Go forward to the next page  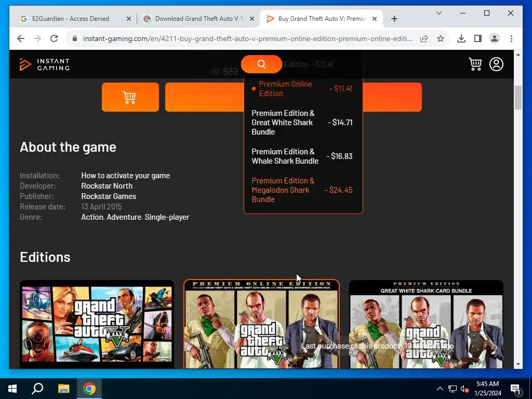(37, 38)
